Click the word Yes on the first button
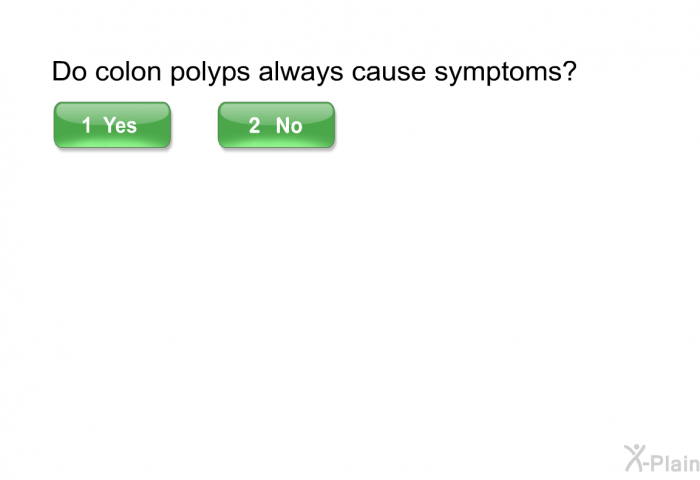 [120, 125]
